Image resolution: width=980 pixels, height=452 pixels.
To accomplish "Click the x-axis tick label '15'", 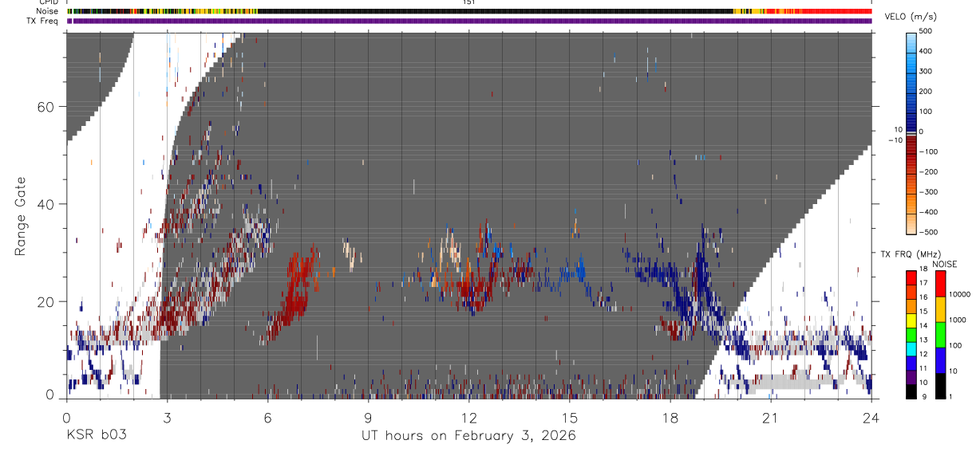I will pos(570,418).
